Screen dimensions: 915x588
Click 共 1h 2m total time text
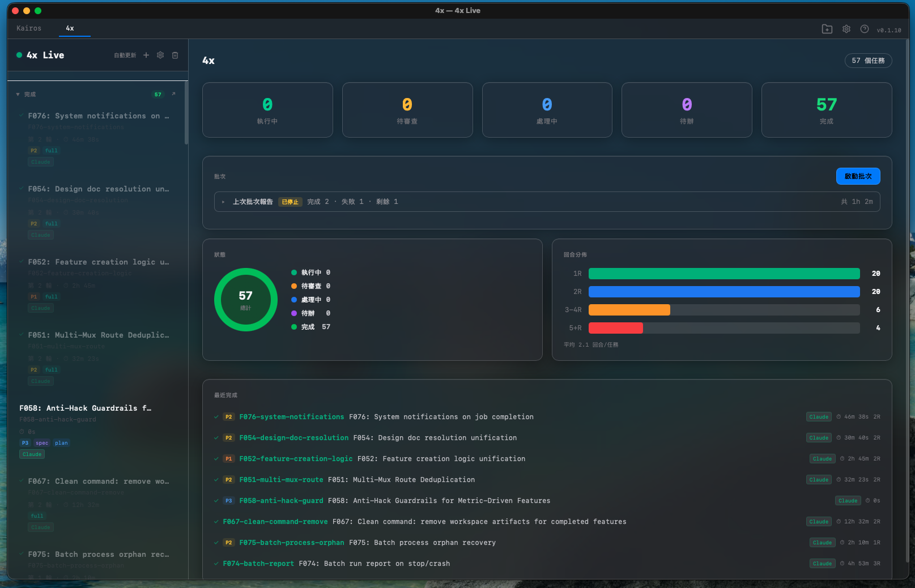tap(857, 202)
